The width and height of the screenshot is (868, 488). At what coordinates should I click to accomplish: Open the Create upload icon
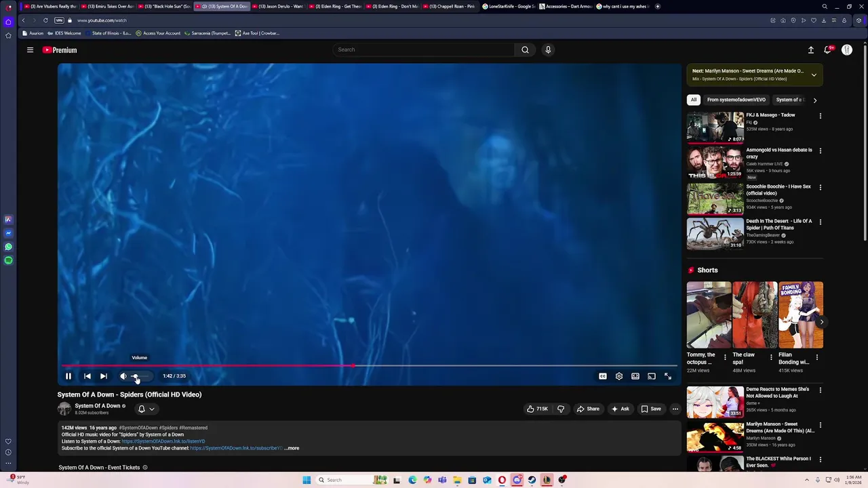coord(811,50)
